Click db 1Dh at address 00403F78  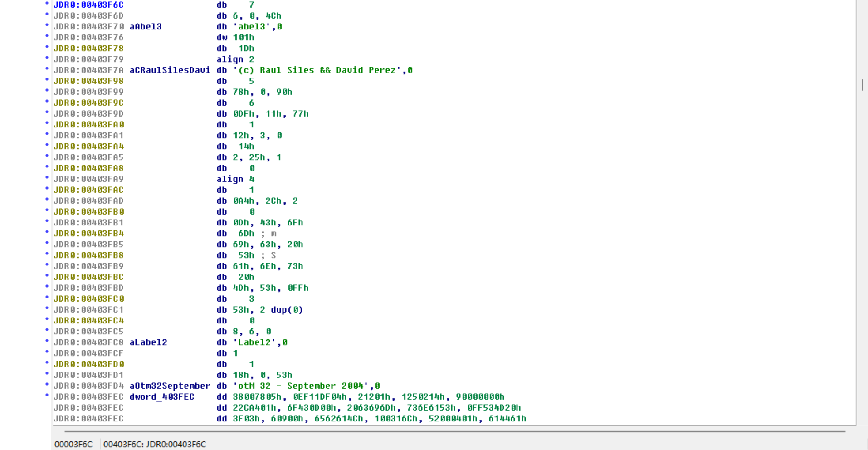pos(235,49)
